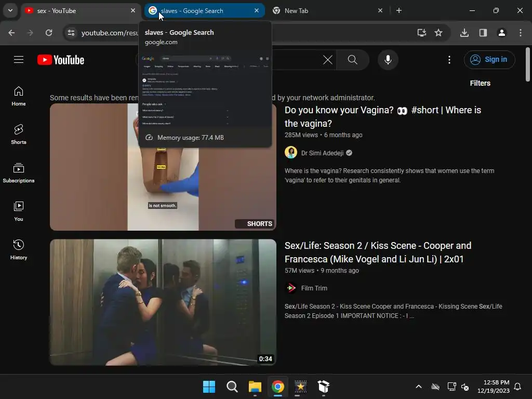Close the New Tab tab

pyautogui.click(x=380, y=10)
